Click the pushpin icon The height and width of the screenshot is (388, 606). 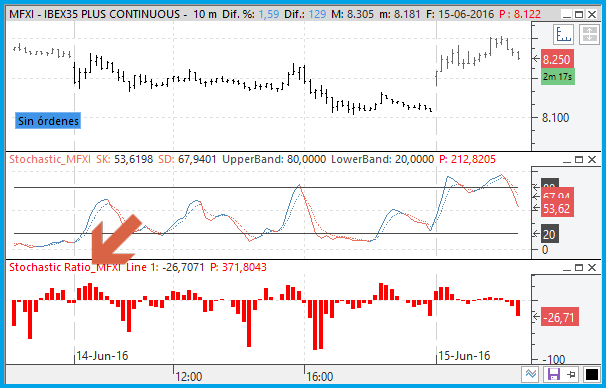pos(571,374)
